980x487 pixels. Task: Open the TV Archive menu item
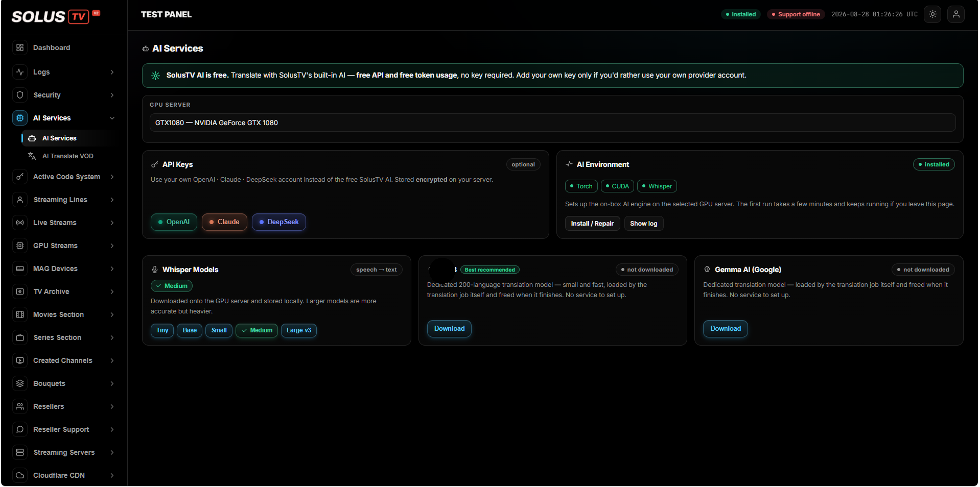point(64,291)
